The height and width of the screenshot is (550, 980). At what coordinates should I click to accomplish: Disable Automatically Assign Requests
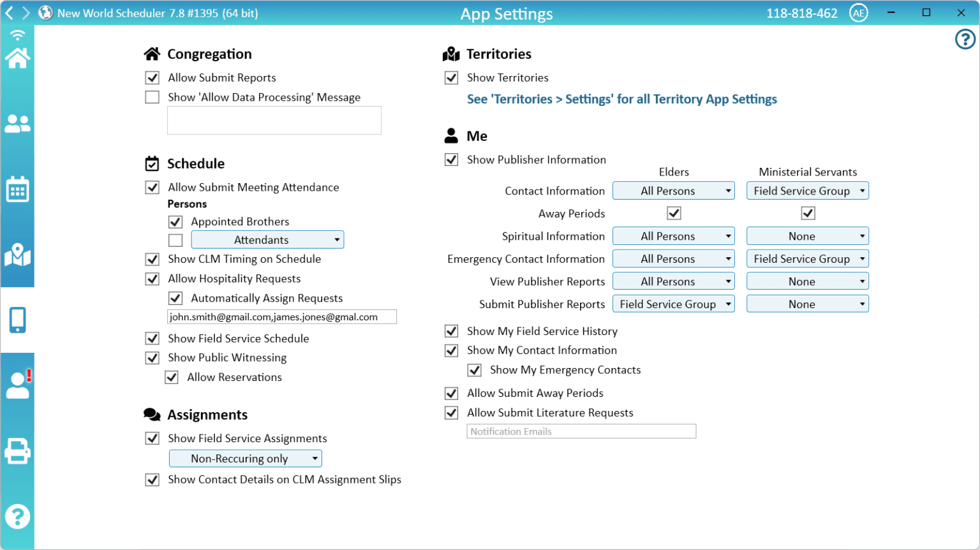(175, 297)
